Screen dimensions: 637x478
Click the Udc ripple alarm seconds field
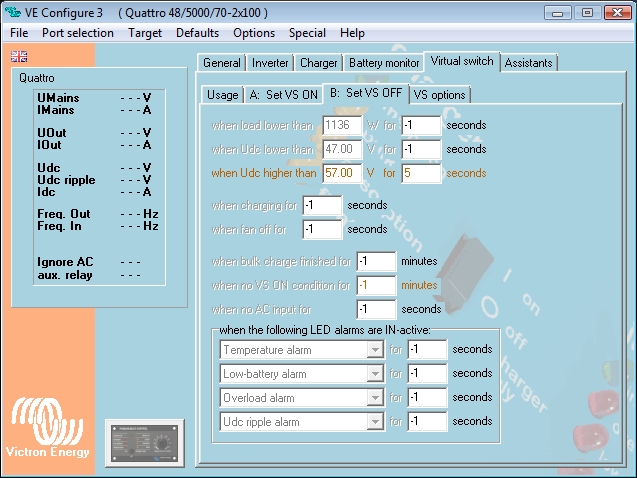point(427,421)
